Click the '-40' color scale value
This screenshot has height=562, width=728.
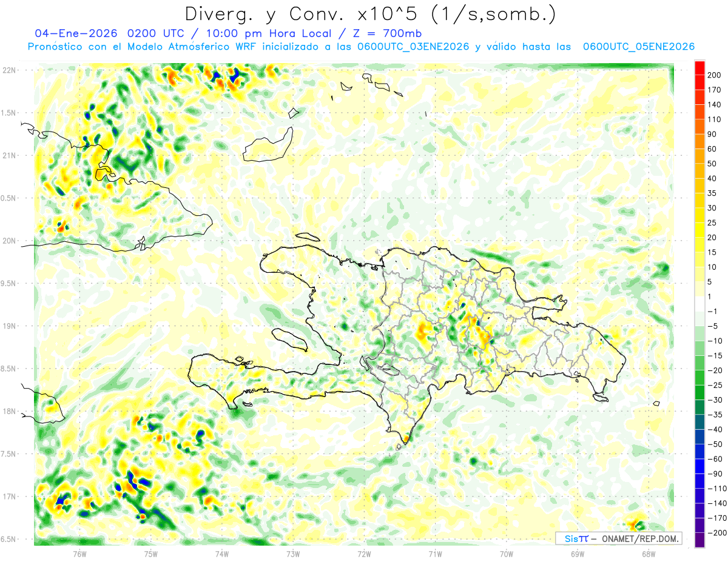click(x=715, y=430)
